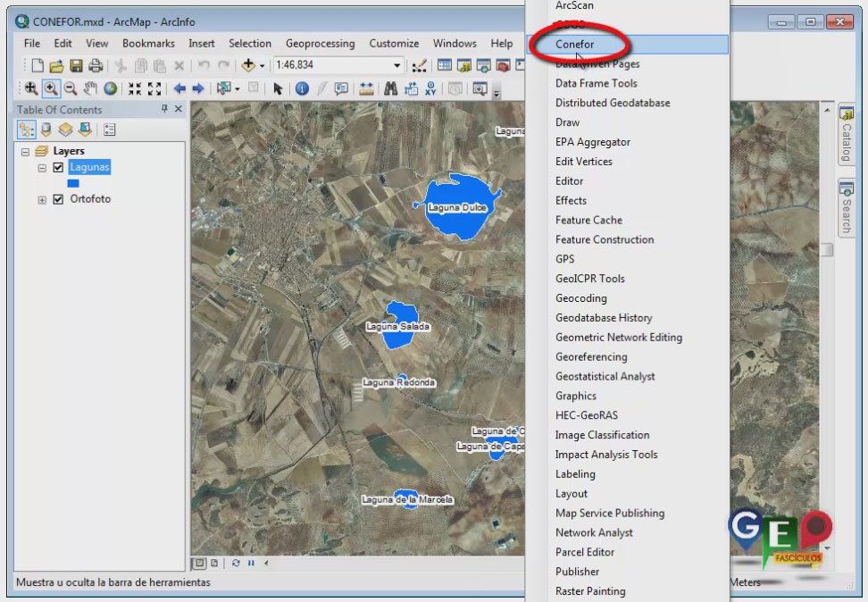868x602 pixels.
Task: Open the Find Route tool
Action: click(411, 88)
